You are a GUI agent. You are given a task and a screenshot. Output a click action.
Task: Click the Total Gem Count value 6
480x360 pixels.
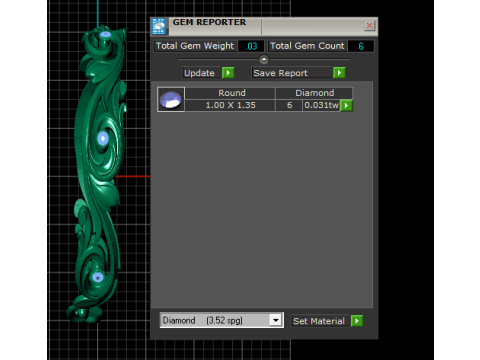361,46
